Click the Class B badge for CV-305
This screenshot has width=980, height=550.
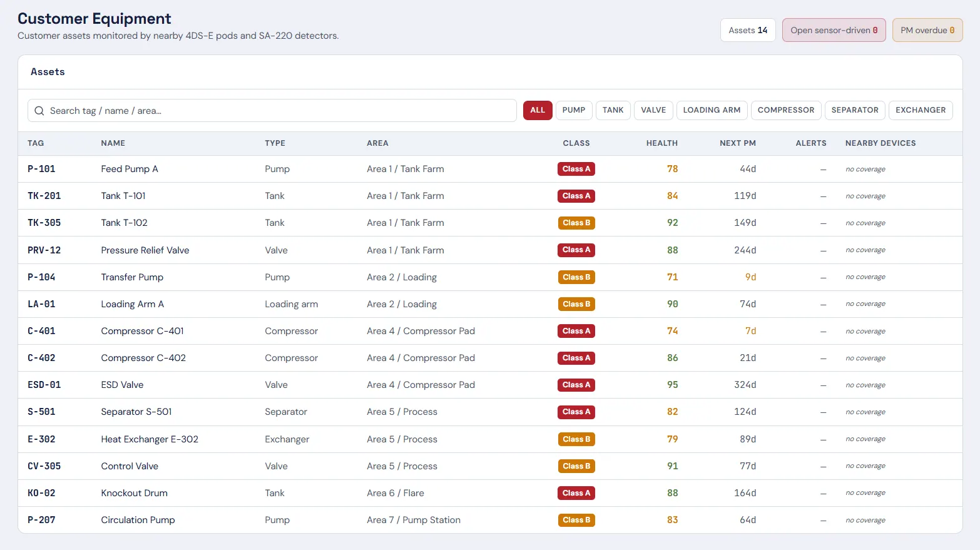coord(576,466)
